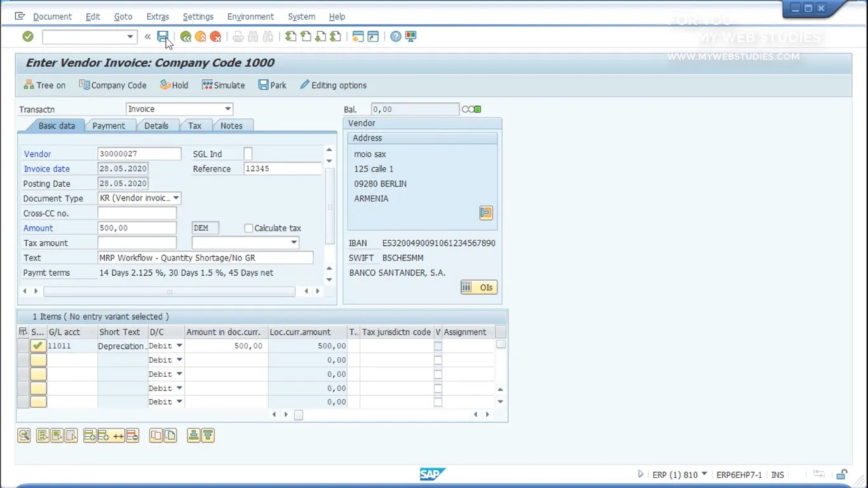Open the tax code dropdown beside Tax amount

[294, 243]
